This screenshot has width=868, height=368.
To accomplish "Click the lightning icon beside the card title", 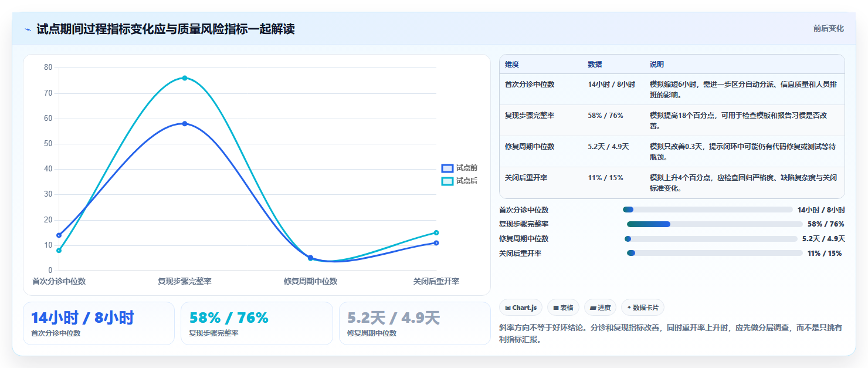I will [28, 29].
